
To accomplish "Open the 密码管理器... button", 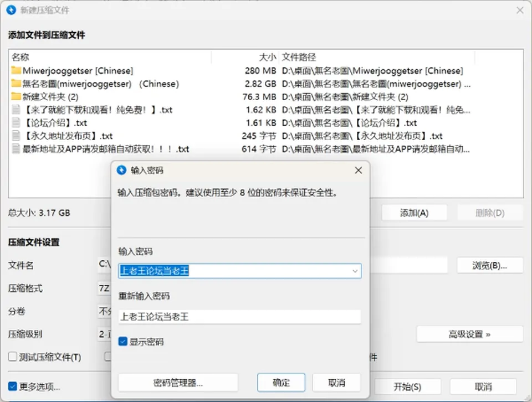I will 178,383.
